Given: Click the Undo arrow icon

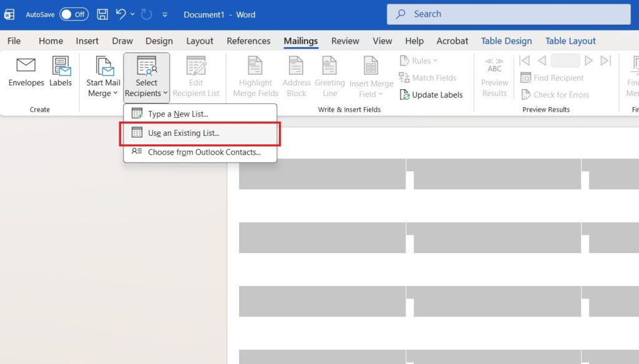Looking at the screenshot, I should tap(121, 14).
